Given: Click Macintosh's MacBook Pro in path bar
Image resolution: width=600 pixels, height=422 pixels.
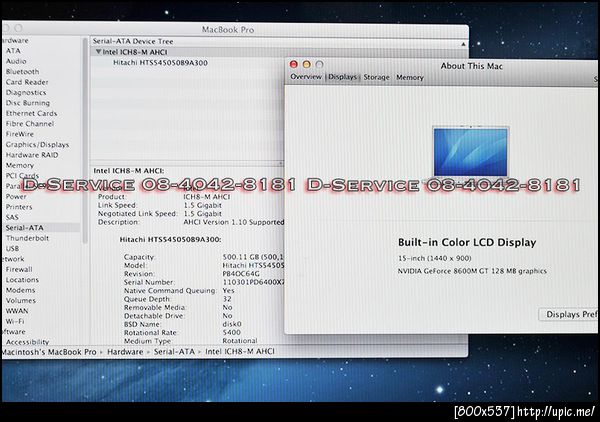Looking at the screenshot, I should tap(49, 352).
